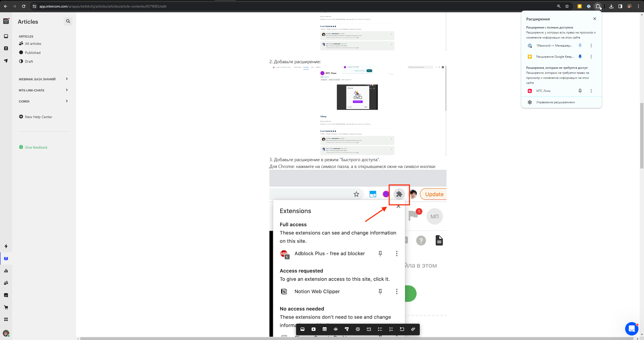Select the МТС Линк store screenshot image in step 2

358,110
